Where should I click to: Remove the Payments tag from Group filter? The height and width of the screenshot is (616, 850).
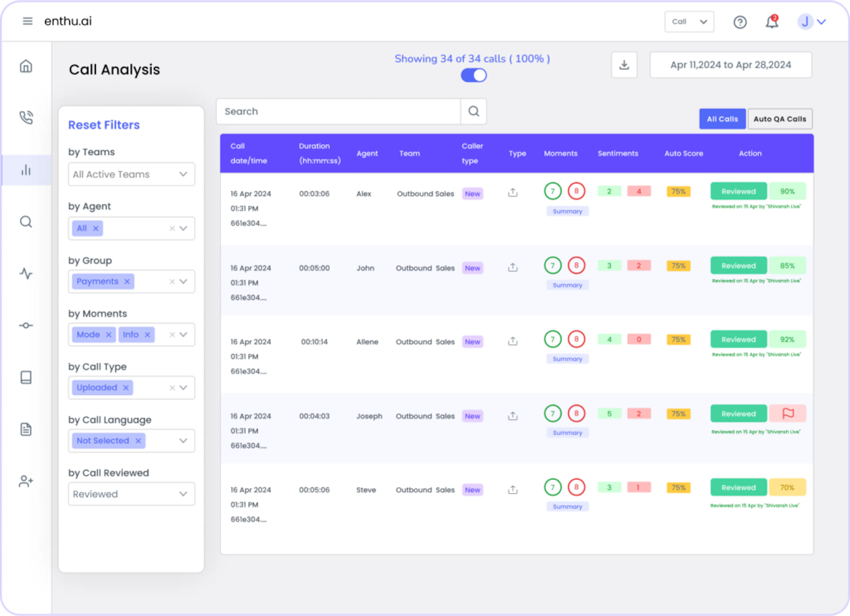coord(127,281)
